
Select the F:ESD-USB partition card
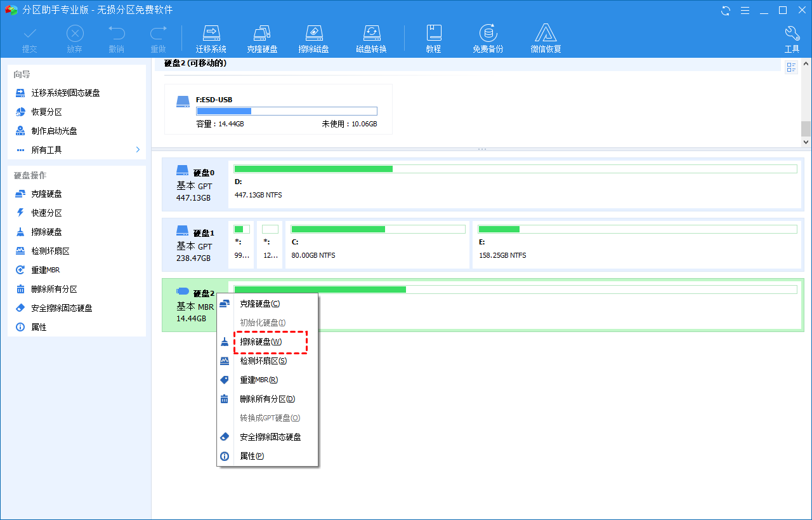(x=278, y=109)
